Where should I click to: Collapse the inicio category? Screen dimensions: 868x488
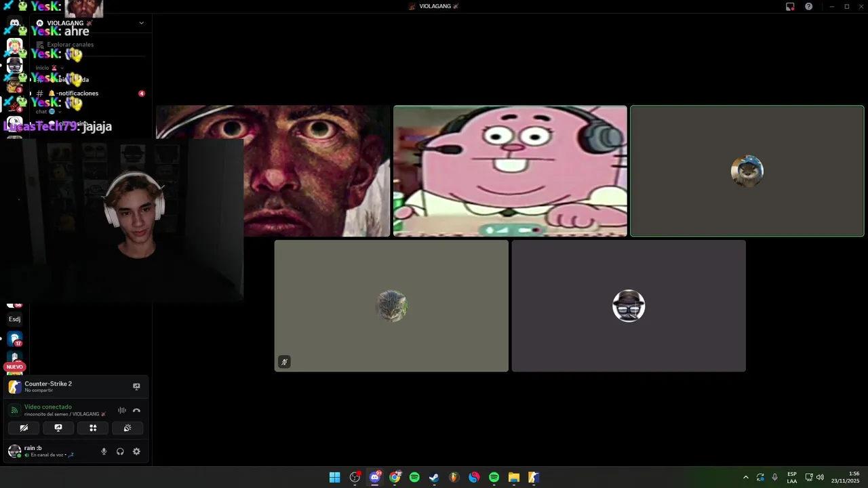[49, 68]
